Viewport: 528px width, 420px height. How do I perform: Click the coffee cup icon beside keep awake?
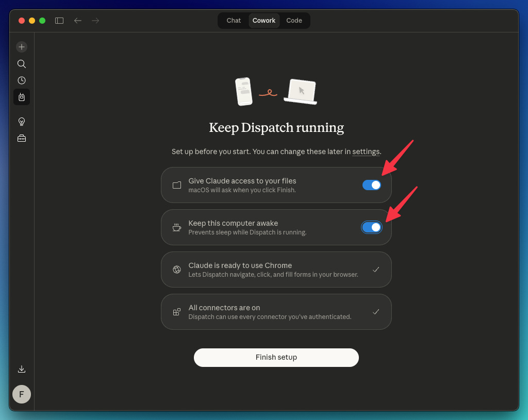tap(177, 227)
